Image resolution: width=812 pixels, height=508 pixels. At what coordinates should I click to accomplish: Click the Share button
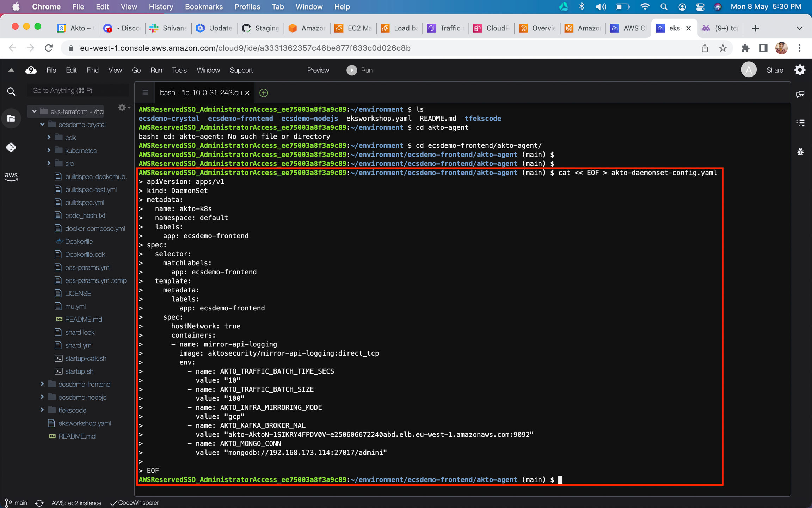775,70
